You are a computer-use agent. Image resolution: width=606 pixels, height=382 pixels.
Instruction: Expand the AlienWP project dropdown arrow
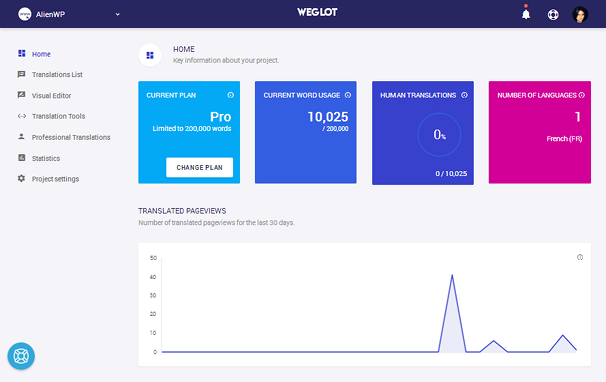point(117,15)
